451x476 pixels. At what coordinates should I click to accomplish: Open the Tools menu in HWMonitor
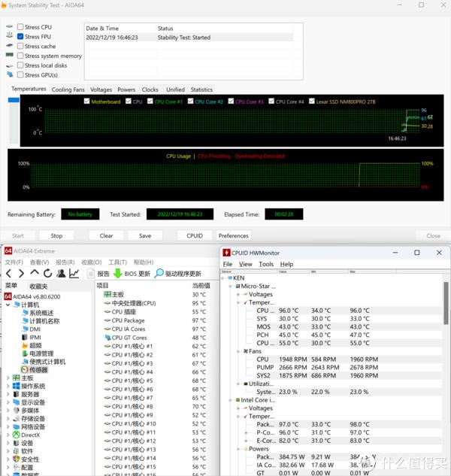pyautogui.click(x=266, y=264)
